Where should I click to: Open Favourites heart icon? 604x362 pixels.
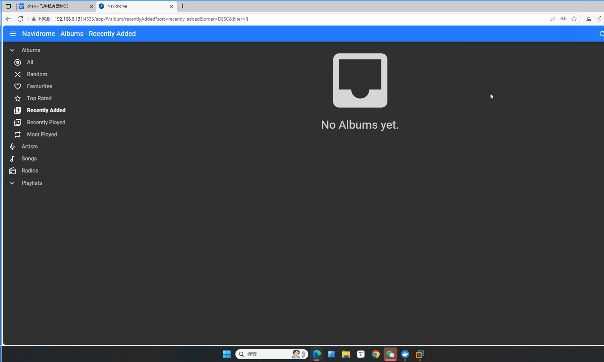(x=17, y=86)
